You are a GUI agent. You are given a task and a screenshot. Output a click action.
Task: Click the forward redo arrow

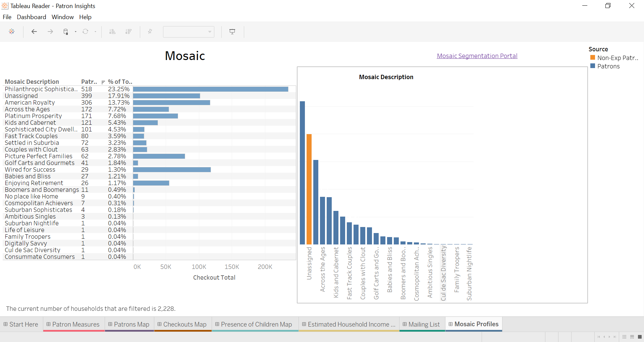(x=50, y=32)
